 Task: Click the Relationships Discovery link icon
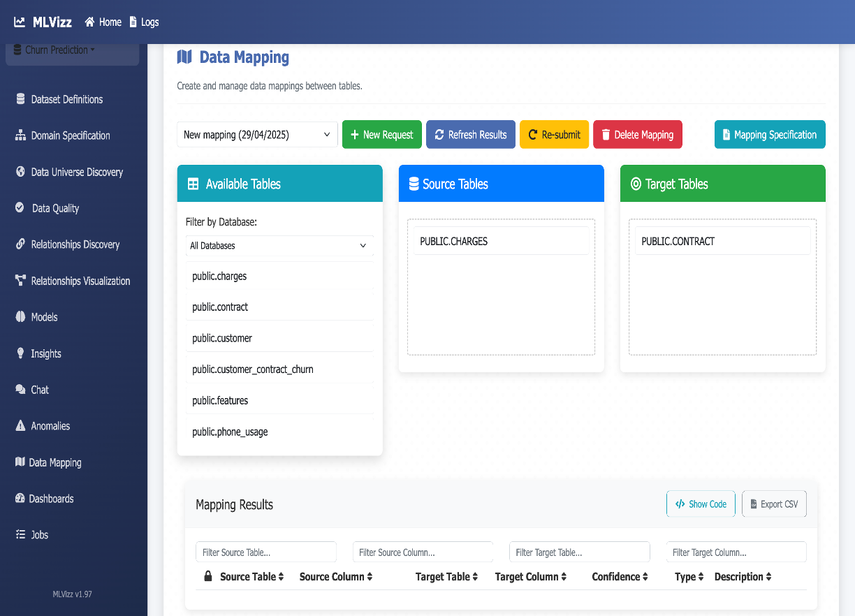point(20,244)
